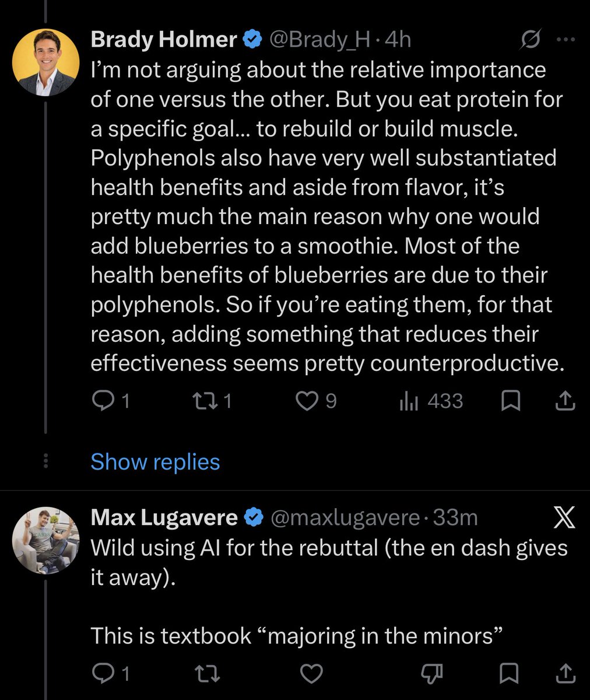Click the X logo on Max's tweet
The width and height of the screenshot is (590, 700).
pos(563,517)
